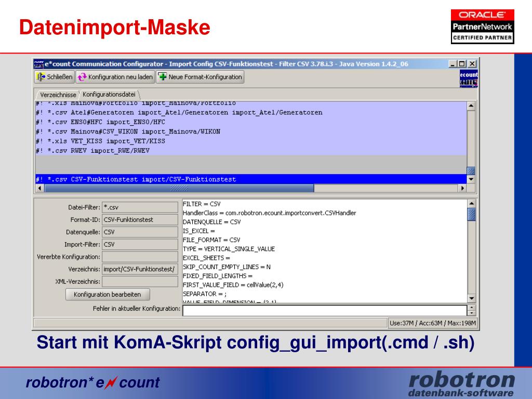
Task: Click right arrow of horizontal scrollbar
Action: point(462,188)
